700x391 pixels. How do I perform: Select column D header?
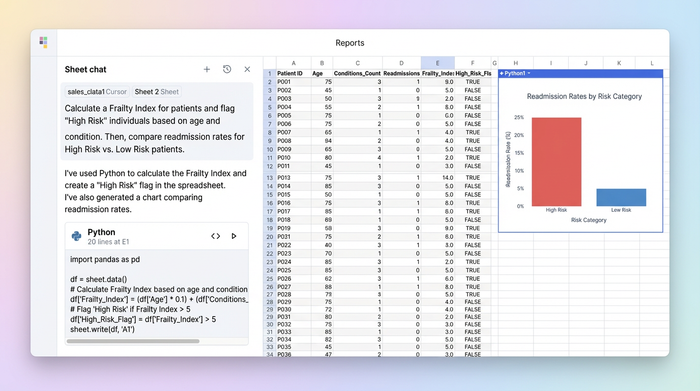[401, 63]
